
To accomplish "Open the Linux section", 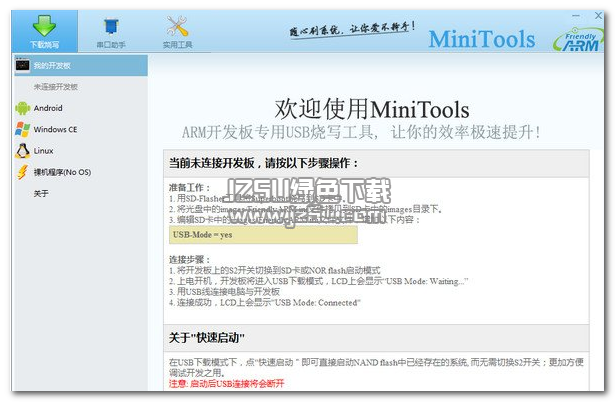I will coord(44,151).
